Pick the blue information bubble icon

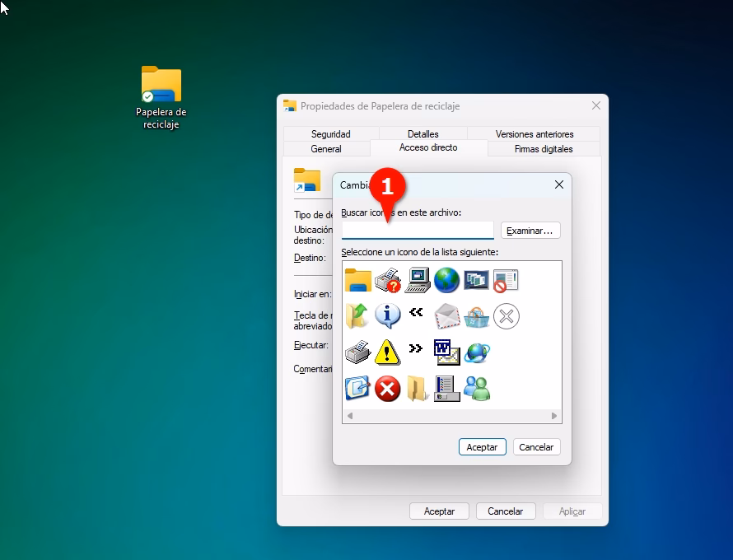pos(388,316)
